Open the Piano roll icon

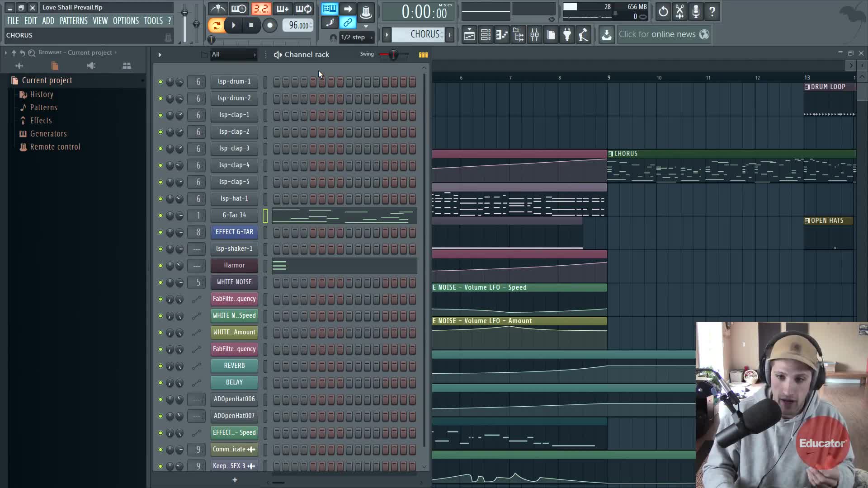502,35
